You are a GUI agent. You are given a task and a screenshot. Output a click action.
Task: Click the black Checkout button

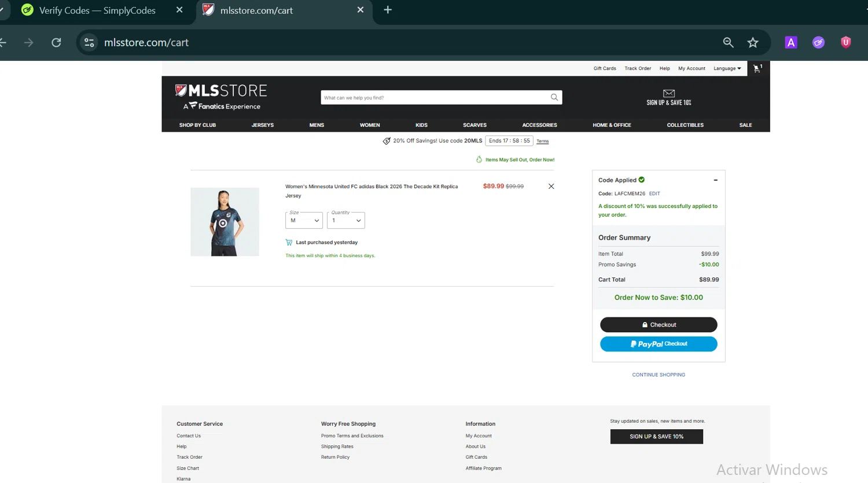pyautogui.click(x=659, y=325)
